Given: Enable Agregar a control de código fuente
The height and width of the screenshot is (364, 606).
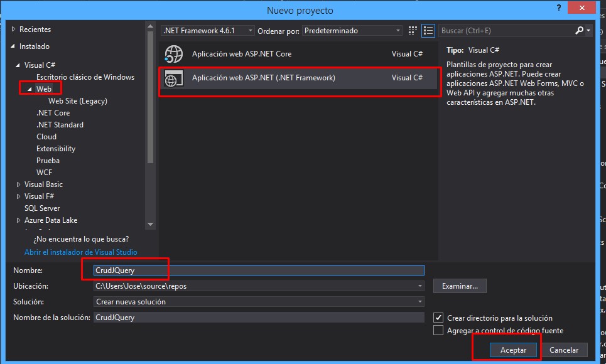Looking at the screenshot, I should 438,330.
